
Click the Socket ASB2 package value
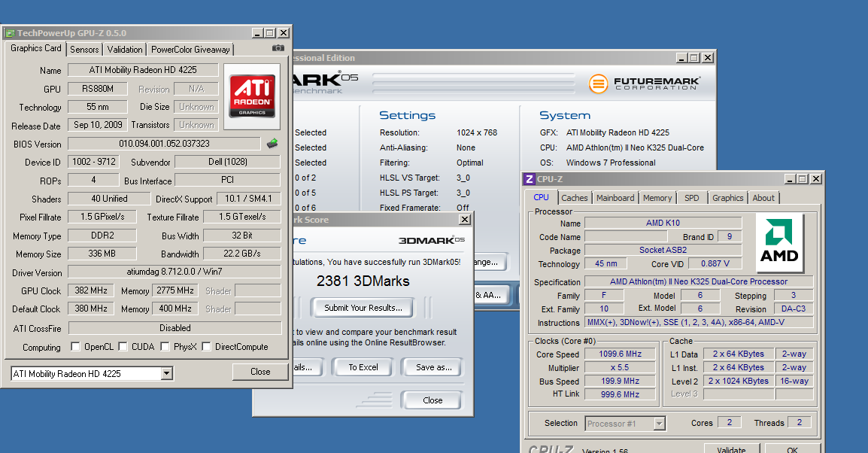click(x=663, y=251)
